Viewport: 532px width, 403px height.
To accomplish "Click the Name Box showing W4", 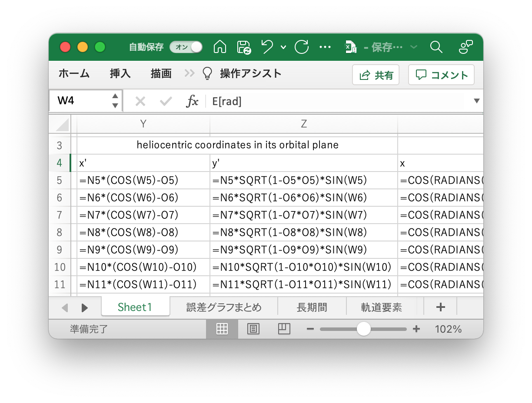I will (x=80, y=101).
